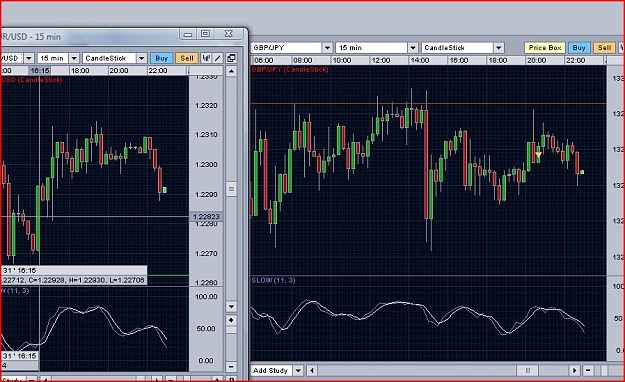The width and height of the screenshot is (625, 382).
Task: Open the EUR/USD symbol dropdown arrow
Action: click(x=29, y=58)
